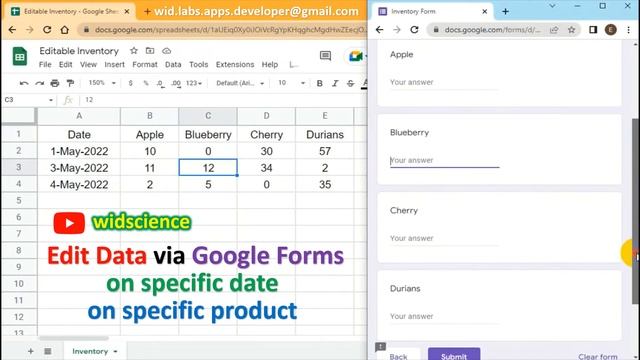The image size is (640, 360).
Task: Open the Help menu
Action: pos(269,64)
